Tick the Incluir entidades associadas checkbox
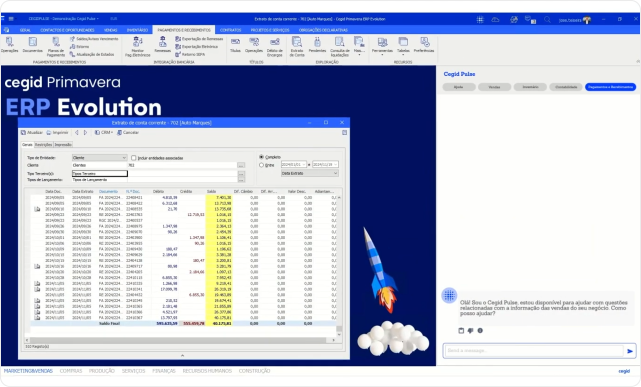 click(x=134, y=158)
